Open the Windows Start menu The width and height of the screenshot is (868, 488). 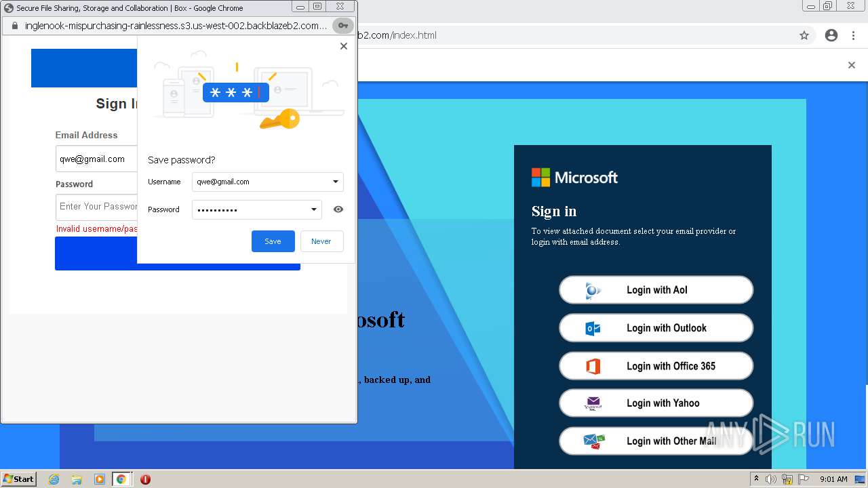coord(19,479)
